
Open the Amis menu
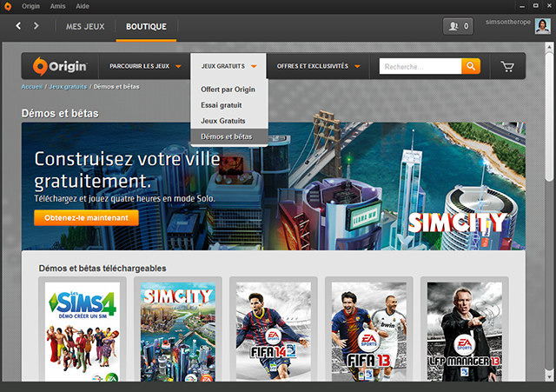click(57, 6)
